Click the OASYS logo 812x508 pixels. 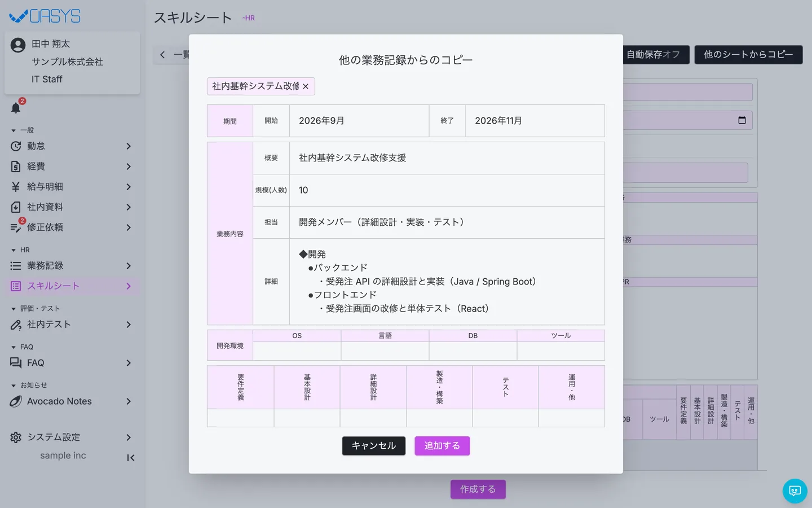click(45, 16)
